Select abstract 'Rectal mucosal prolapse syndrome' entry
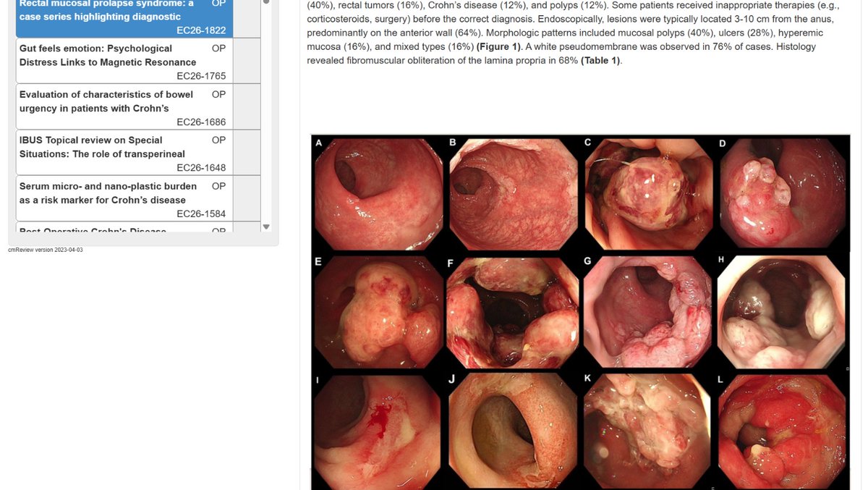The height and width of the screenshot is (490, 868). 124,18
